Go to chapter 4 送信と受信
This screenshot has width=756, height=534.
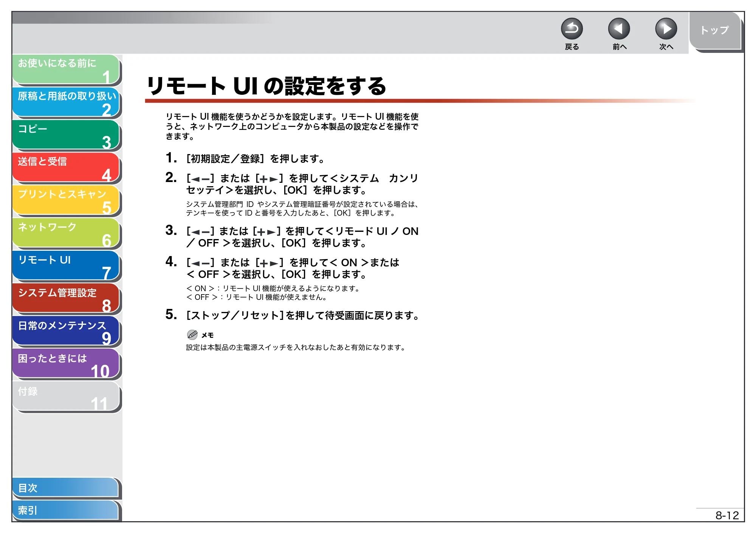(x=66, y=168)
